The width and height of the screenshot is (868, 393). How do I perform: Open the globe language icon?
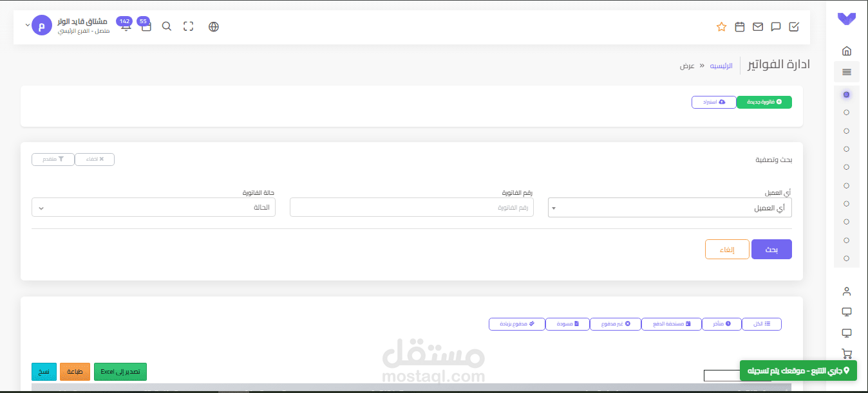point(214,26)
